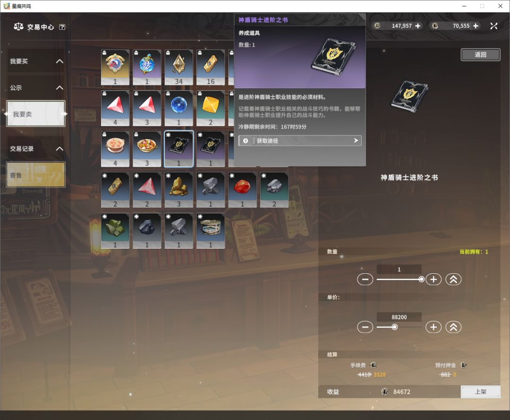The height and width of the screenshot is (420, 510).
Task: Collapse the 我要买 section
Action: [x=59, y=61]
